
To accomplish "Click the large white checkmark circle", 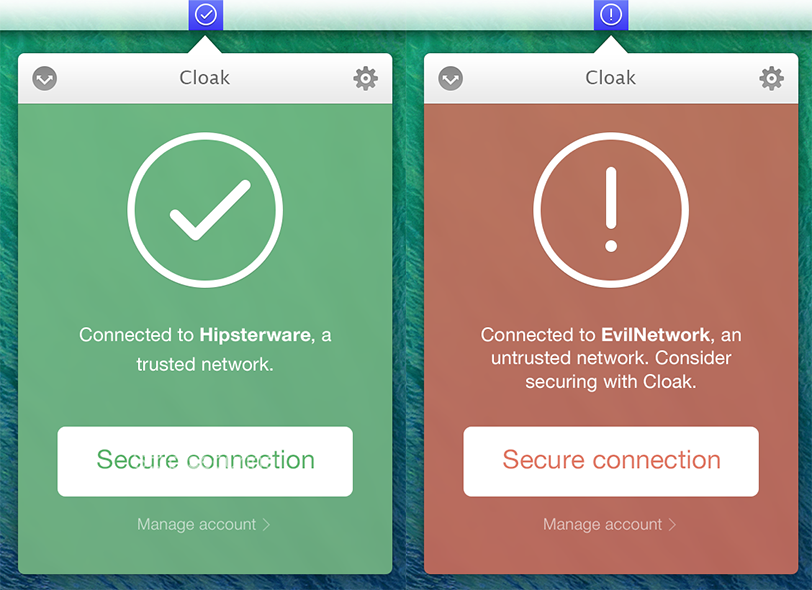I will pyautogui.click(x=205, y=210).
